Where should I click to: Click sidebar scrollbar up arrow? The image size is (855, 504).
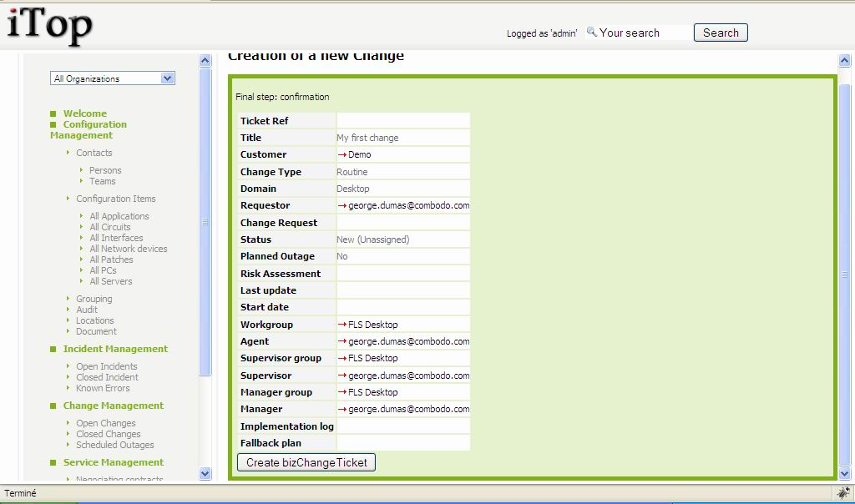(x=205, y=60)
